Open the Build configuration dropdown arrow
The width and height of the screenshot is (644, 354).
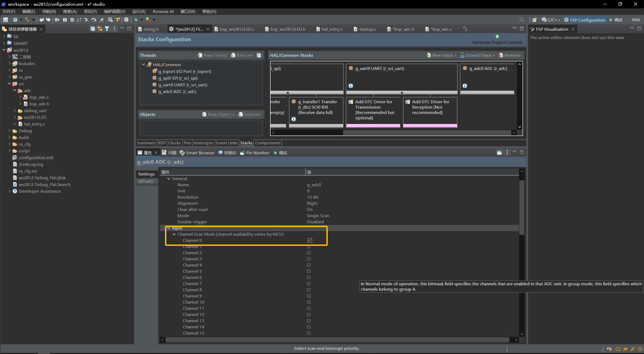point(33,20)
